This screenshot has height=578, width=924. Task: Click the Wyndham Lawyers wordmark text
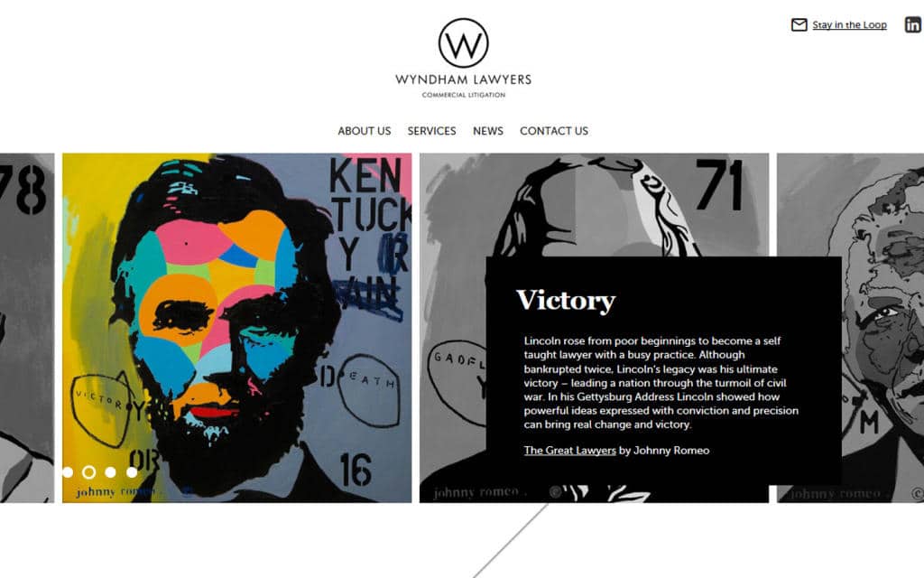(x=463, y=79)
